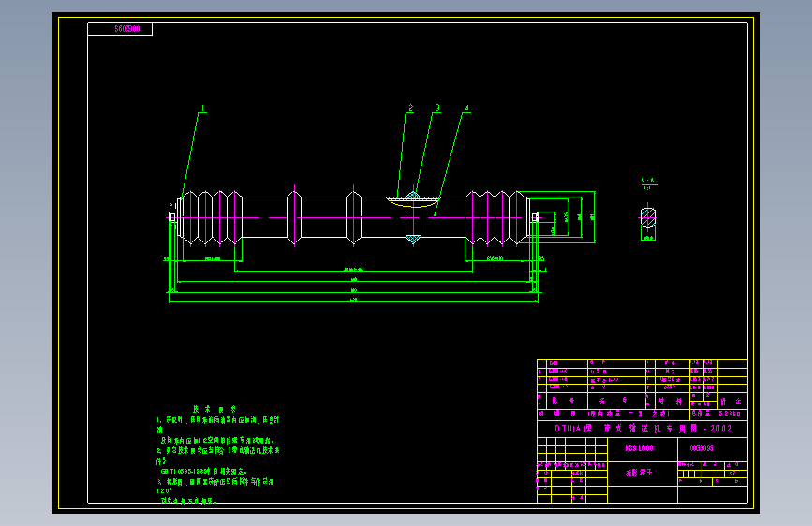The width and height of the screenshot is (812, 526).
Task: Click part callout number 1
Action: (203, 109)
